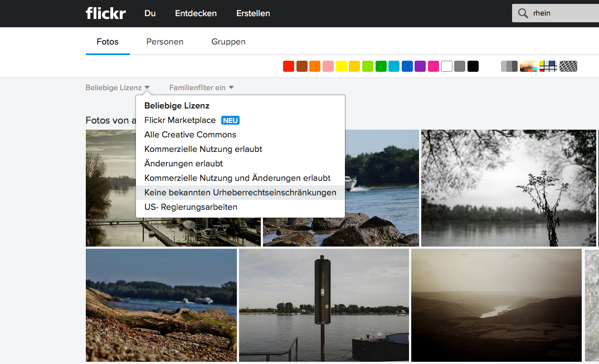The width and height of the screenshot is (599, 364).
Task: Open the Entdecken navigation link
Action: pyautogui.click(x=196, y=13)
